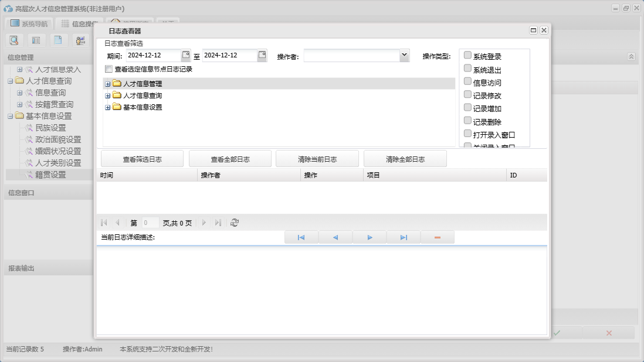
Task: Jump to last log detail record
Action: tap(404, 237)
